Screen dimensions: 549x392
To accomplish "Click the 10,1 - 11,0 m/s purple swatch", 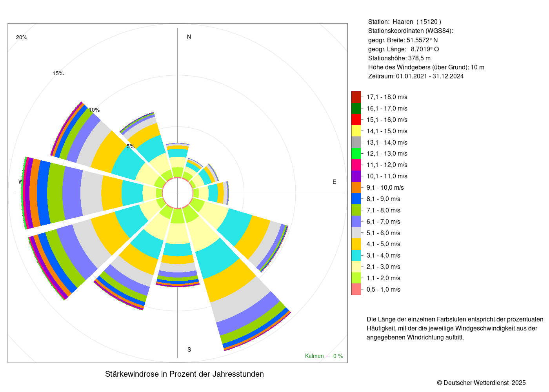I will point(356,176).
